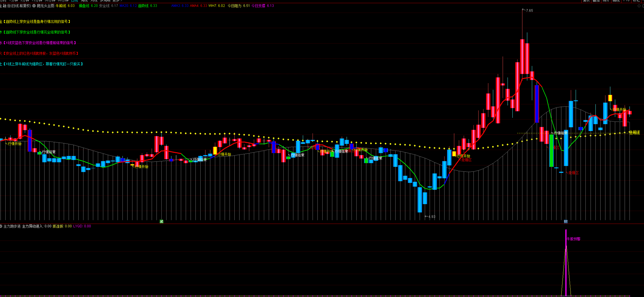Click the AMA4: 6.33 value
644x297 pixels.
[x=199, y=6]
